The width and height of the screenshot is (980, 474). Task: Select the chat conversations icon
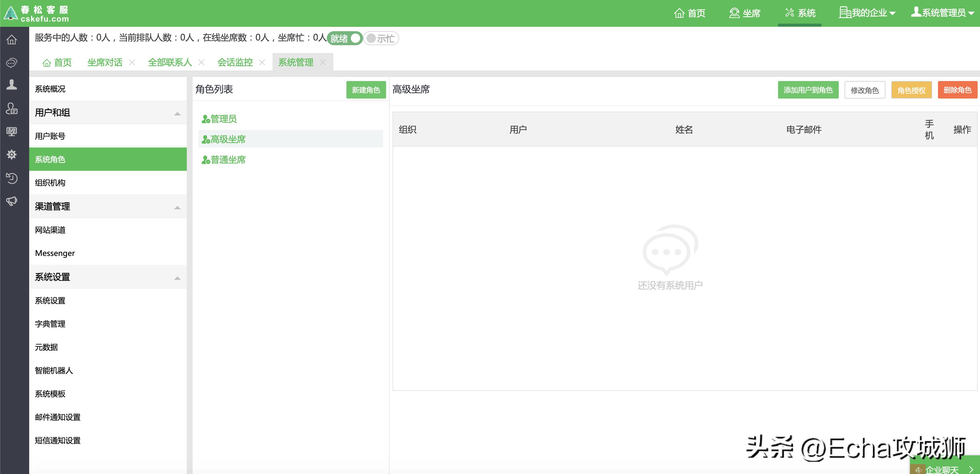pyautogui.click(x=12, y=63)
